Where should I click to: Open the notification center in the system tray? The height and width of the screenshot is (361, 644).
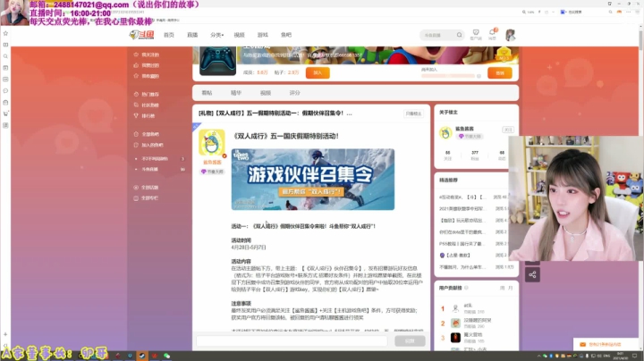pos(635,356)
